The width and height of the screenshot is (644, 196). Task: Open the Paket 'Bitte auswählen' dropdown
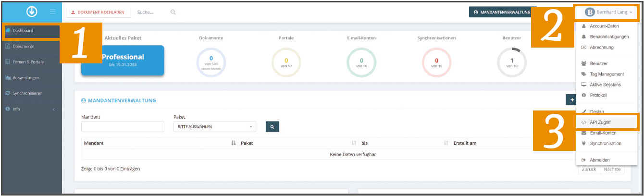[x=215, y=127]
